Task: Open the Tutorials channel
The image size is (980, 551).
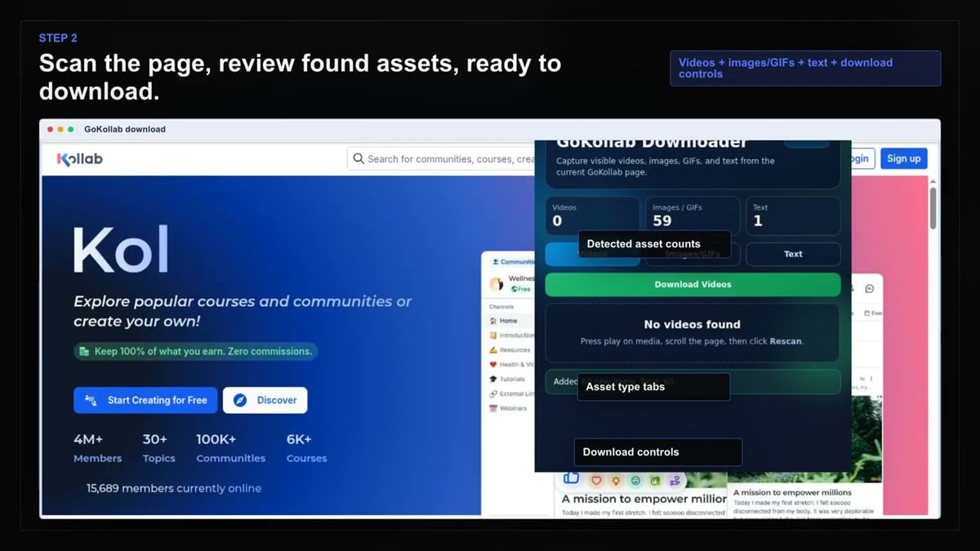Action: (508, 379)
